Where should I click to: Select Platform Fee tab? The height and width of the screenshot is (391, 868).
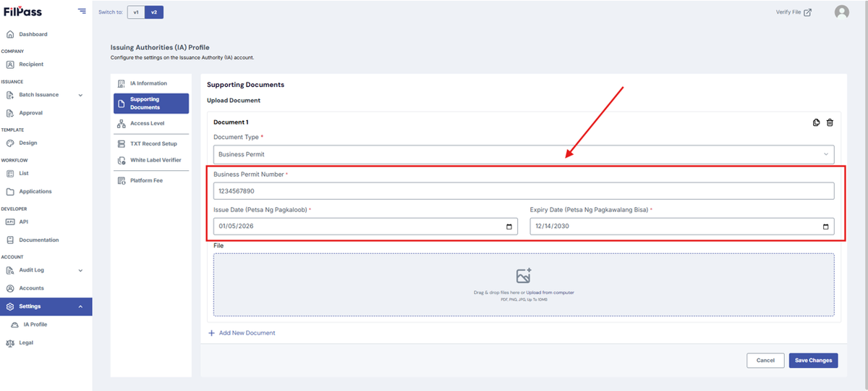(x=151, y=180)
